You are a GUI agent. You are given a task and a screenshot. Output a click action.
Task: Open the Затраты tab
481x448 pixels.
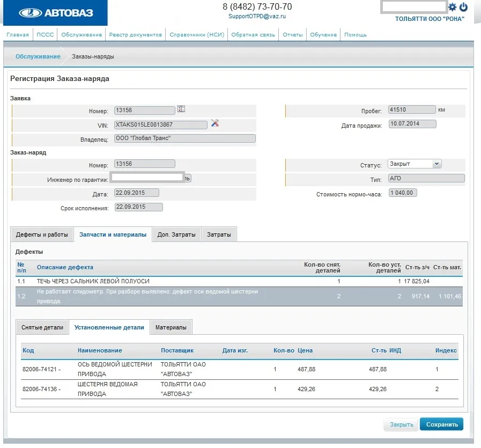[x=219, y=234]
